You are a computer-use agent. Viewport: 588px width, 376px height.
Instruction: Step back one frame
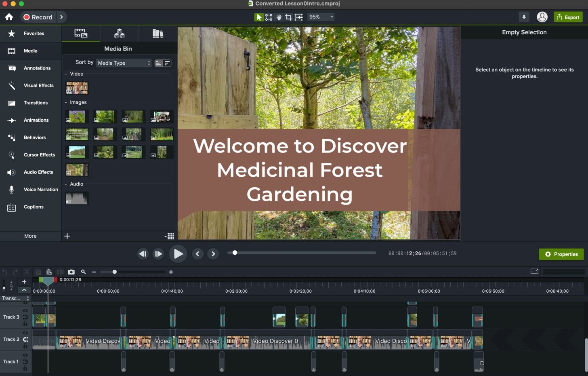(143, 254)
